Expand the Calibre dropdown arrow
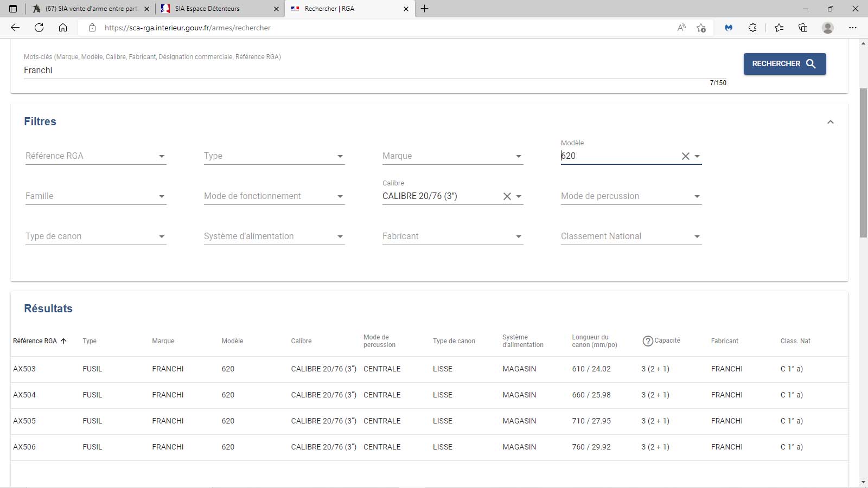This screenshot has height=488, width=868. (x=519, y=196)
